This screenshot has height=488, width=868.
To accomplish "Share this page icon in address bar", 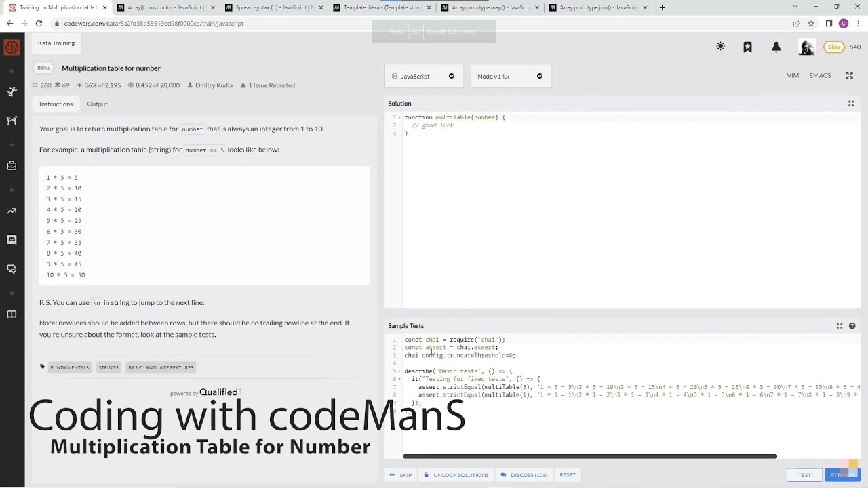I will pos(796,23).
